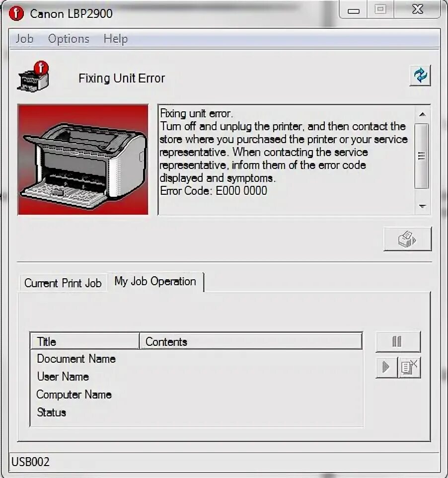Click the large printer illustration
Image resolution: width=448 pixels, height=478 pixels.
(x=83, y=159)
